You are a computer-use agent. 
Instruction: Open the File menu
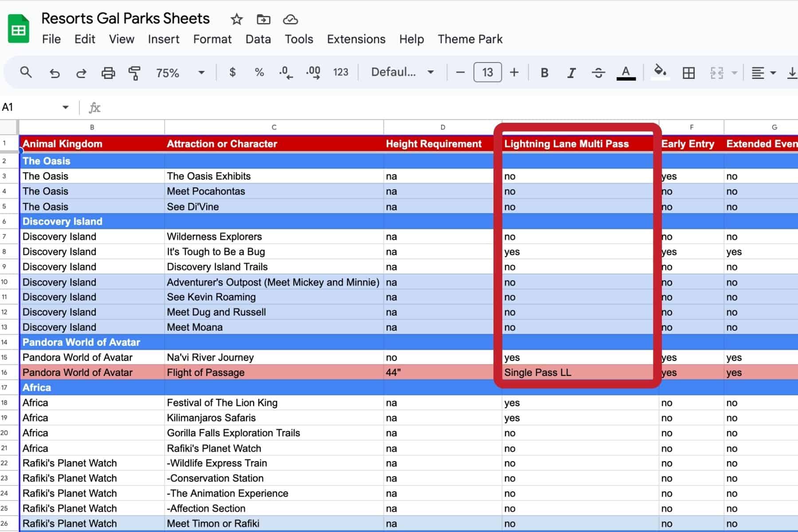tap(51, 39)
